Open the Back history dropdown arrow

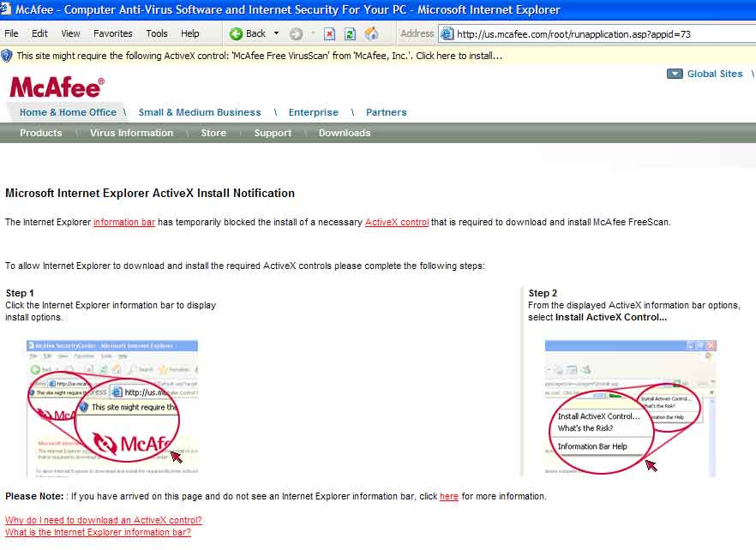tap(276, 33)
